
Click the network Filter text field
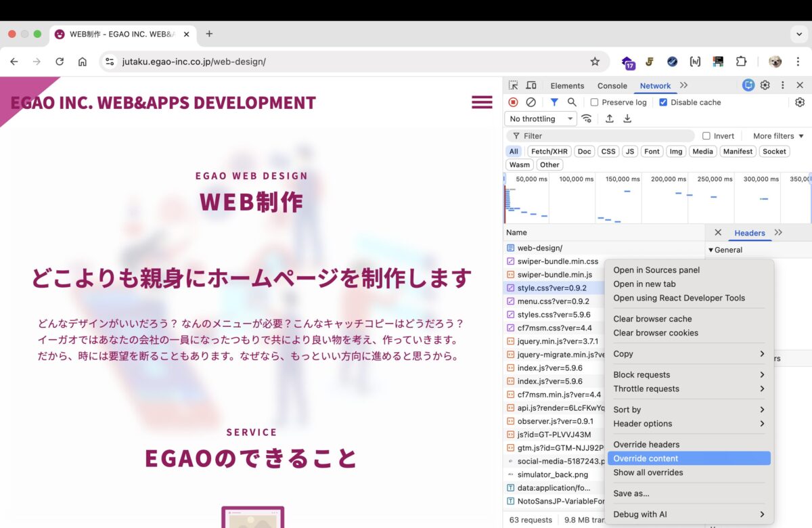[602, 136]
